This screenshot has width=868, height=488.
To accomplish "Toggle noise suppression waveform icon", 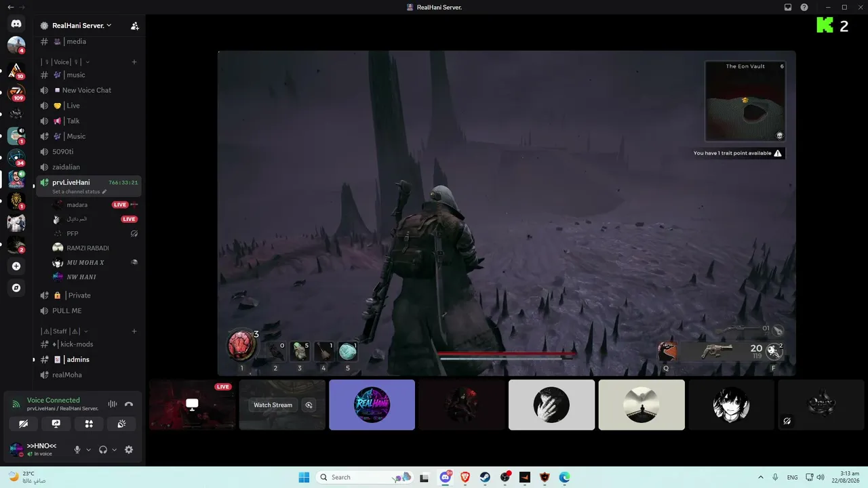I will tap(113, 404).
